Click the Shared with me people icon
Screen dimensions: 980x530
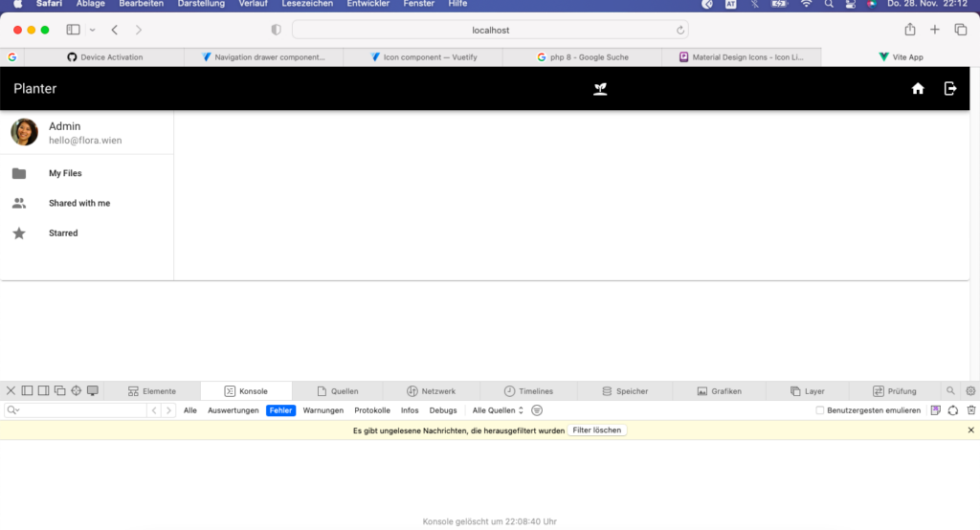point(19,203)
